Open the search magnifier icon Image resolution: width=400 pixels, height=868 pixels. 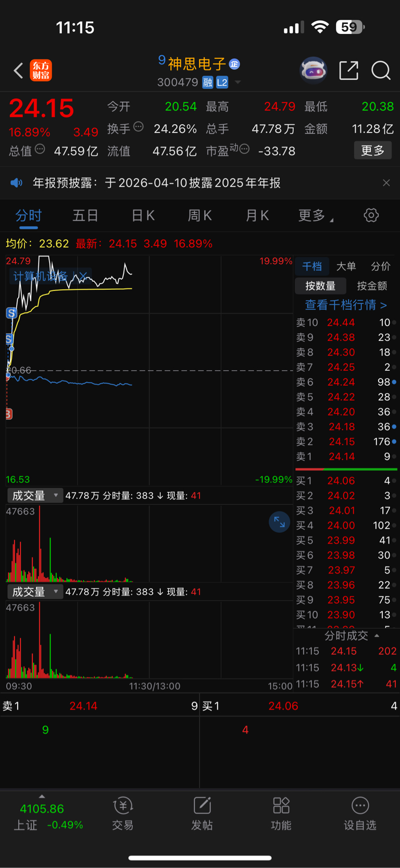click(x=381, y=70)
